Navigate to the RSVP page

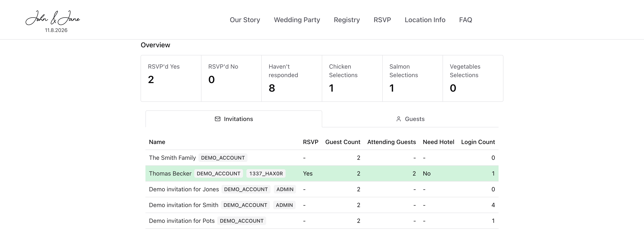tap(382, 20)
